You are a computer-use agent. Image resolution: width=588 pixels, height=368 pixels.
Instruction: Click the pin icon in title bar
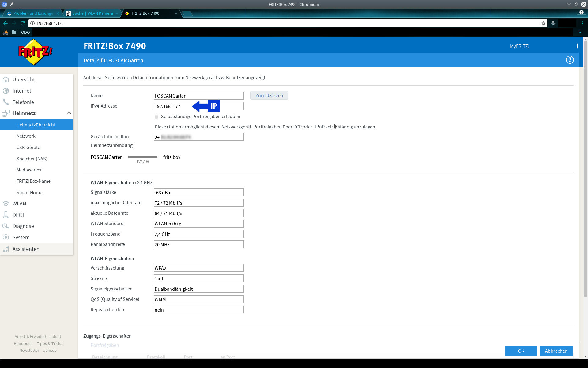(12, 4)
